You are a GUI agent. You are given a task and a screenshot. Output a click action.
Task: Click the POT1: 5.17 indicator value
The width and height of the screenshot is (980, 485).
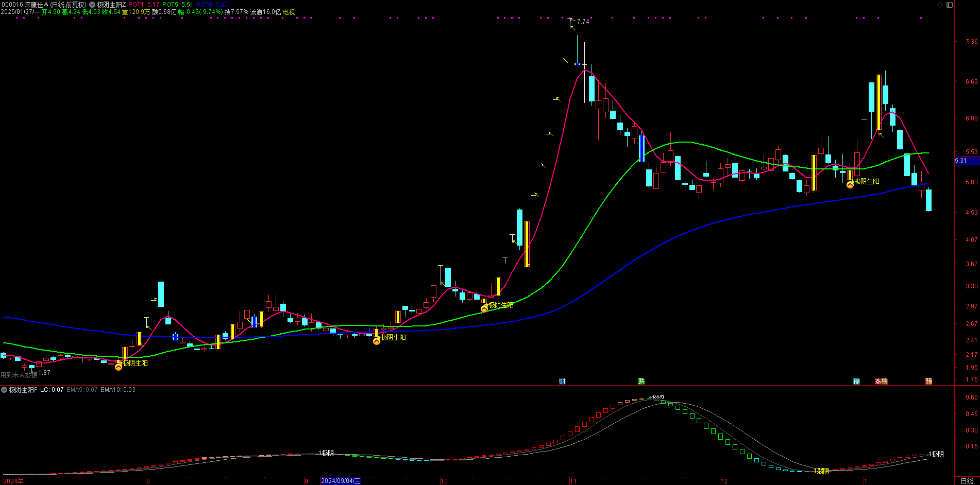point(144,5)
